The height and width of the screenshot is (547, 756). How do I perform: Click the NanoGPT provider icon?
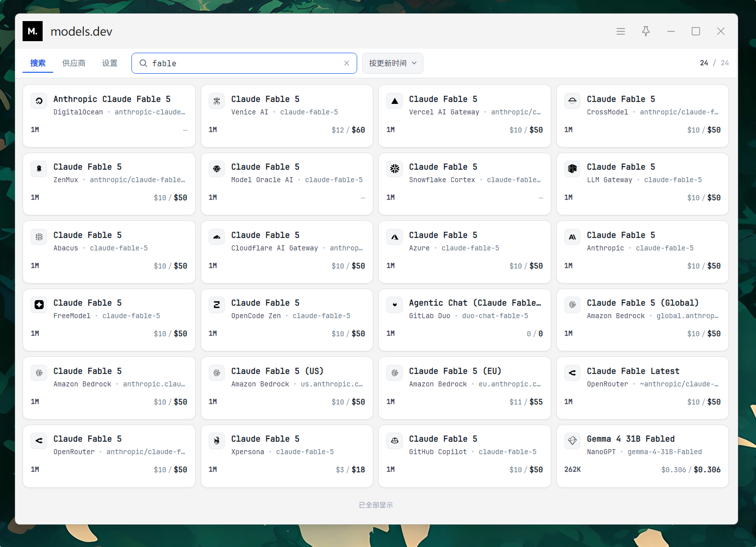pyautogui.click(x=572, y=441)
